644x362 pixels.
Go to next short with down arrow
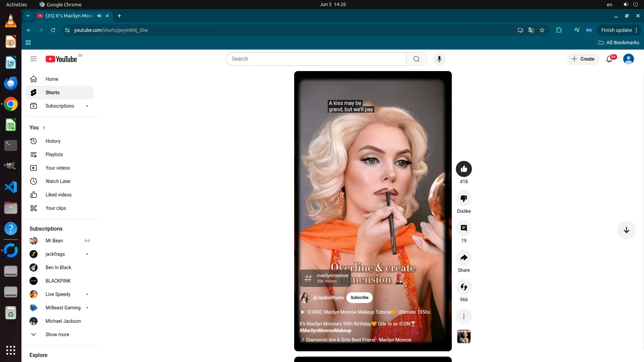click(x=626, y=230)
